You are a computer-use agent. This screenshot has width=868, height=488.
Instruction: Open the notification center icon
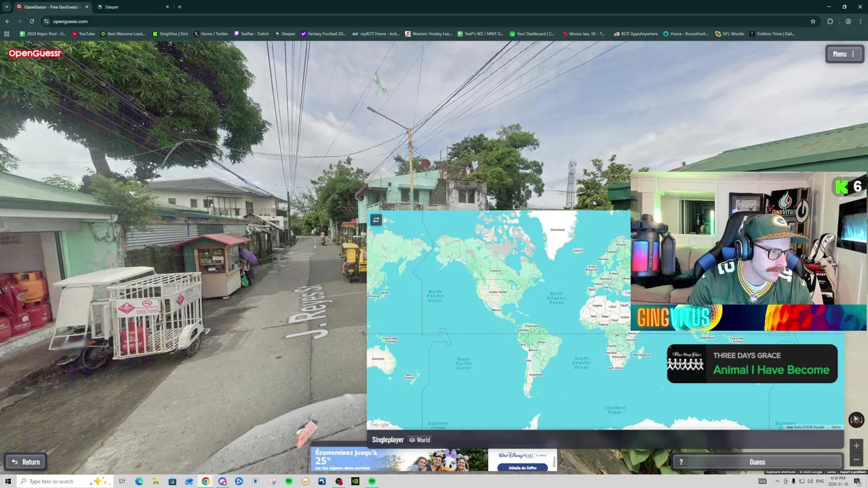pyautogui.click(x=857, y=481)
